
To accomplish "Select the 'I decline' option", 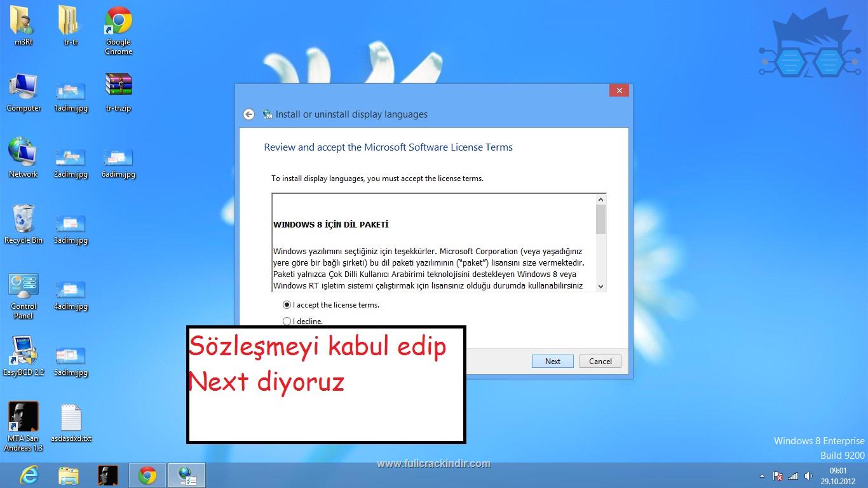I will pyautogui.click(x=303, y=322).
